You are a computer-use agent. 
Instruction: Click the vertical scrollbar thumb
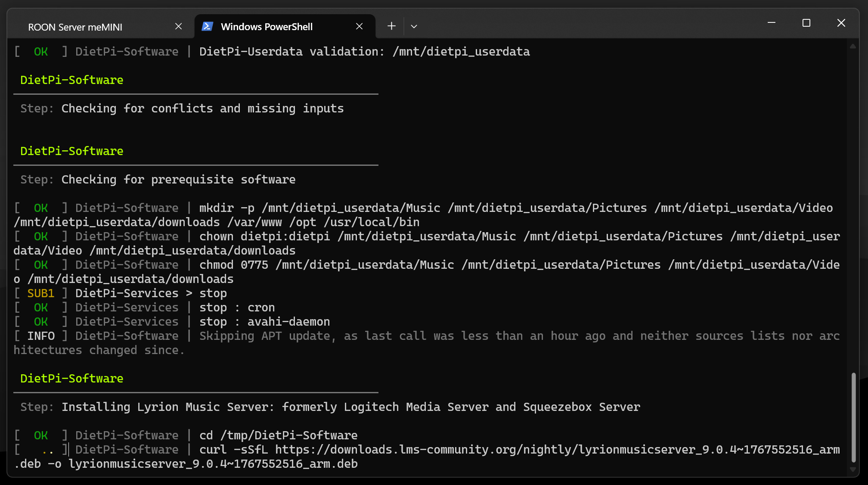(x=853, y=418)
